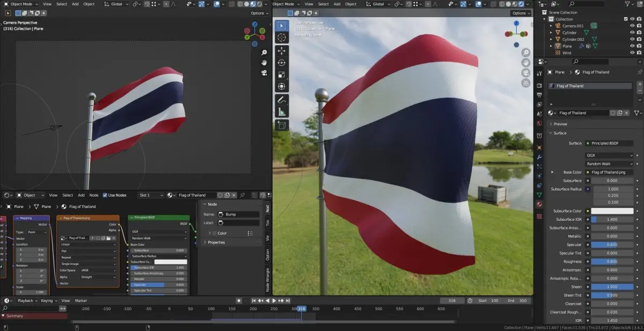Click zoom magnifier icon in right viewport
This screenshot has width=644, height=331.
pos(525,53)
